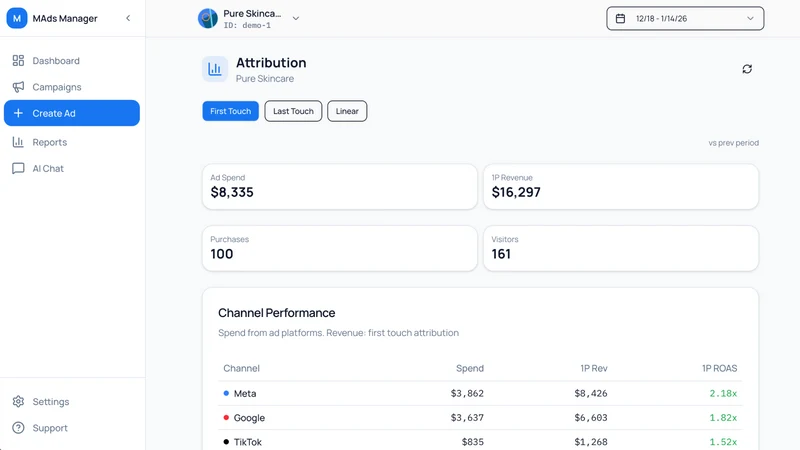Image resolution: width=800 pixels, height=450 pixels.
Task: Open AI Chat from the sidebar
Action: [71, 168]
